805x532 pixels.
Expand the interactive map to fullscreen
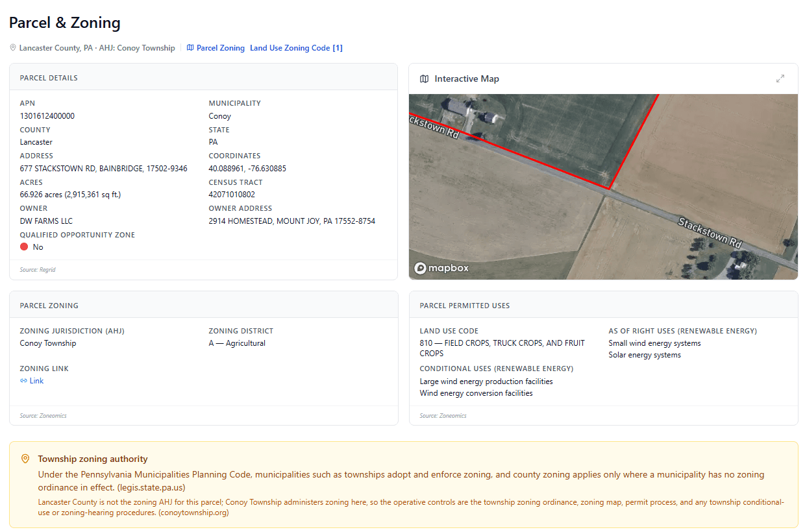point(780,79)
